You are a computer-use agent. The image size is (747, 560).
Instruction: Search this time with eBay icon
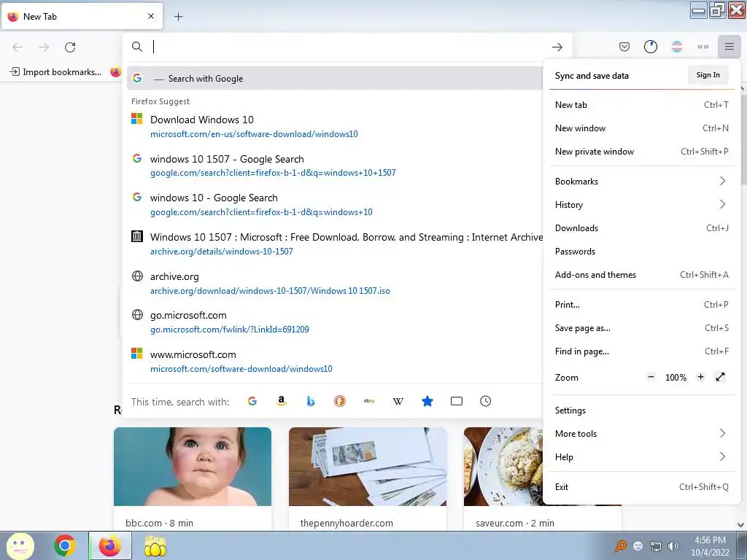(369, 402)
